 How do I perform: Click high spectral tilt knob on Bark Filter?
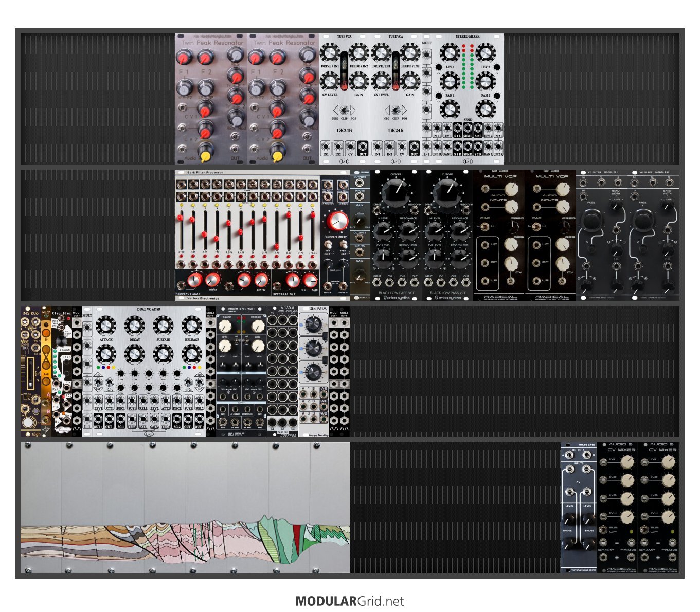tap(310, 280)
